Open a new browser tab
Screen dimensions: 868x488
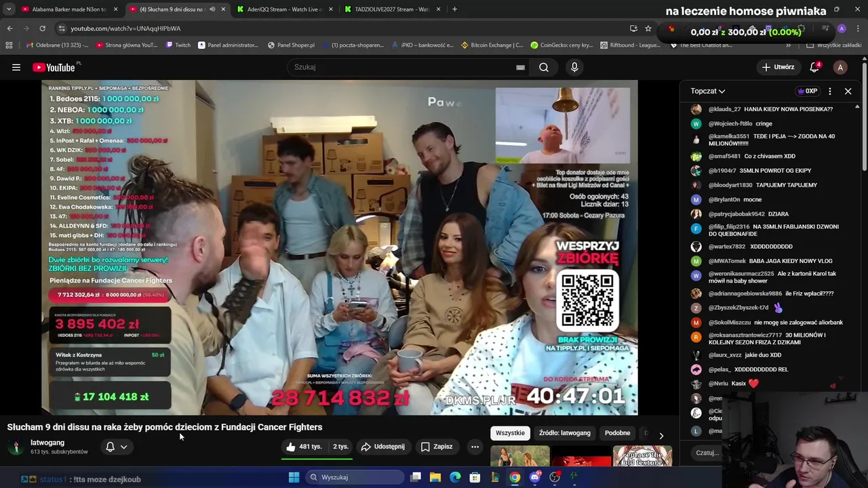pyautogui.click(x=454, y=9)
